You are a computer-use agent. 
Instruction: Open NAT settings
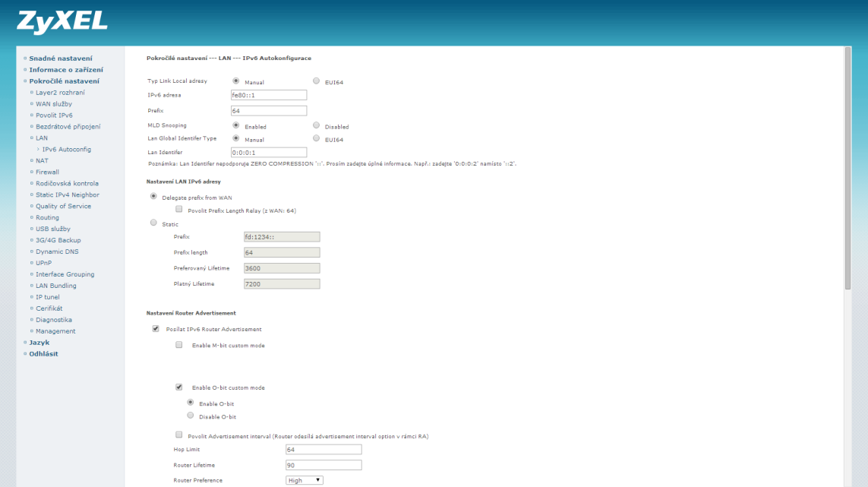[x=42, y=160]
